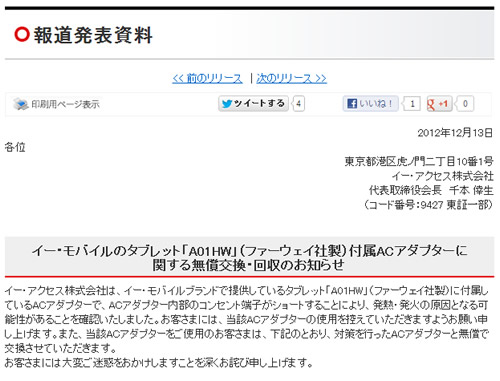Click the body line starting 交換させていただきます

coord(61,348)
